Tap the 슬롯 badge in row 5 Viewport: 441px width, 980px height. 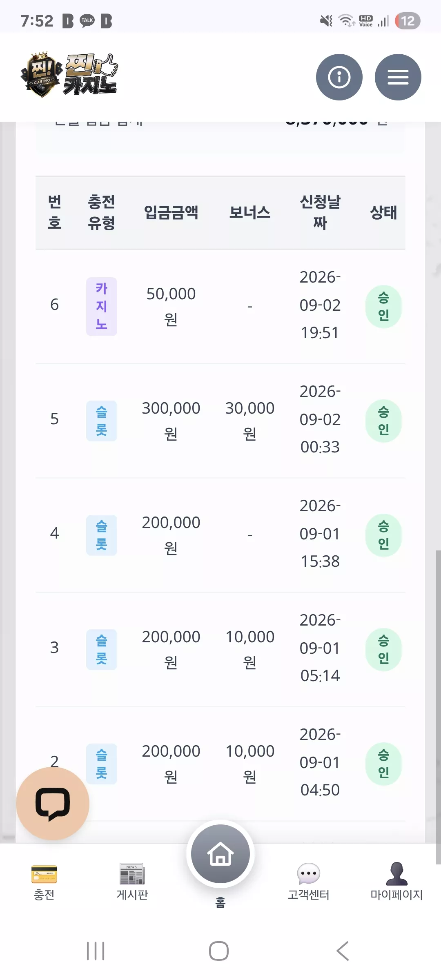coord(102,421)
